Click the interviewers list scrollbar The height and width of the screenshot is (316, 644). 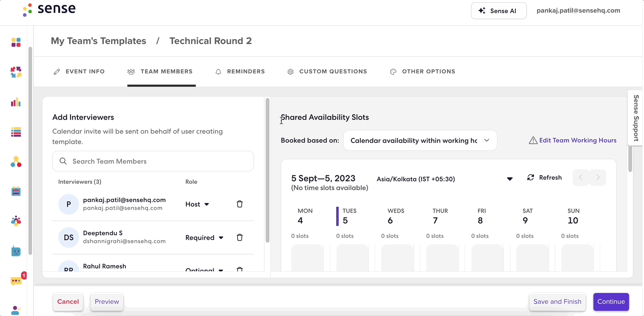(x=267, y=170)
